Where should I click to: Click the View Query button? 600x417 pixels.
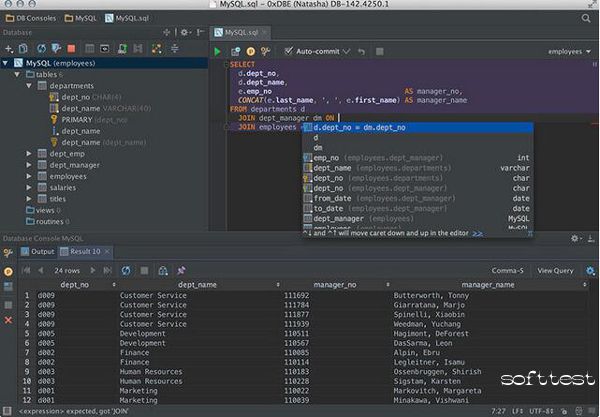click(555, 271)
